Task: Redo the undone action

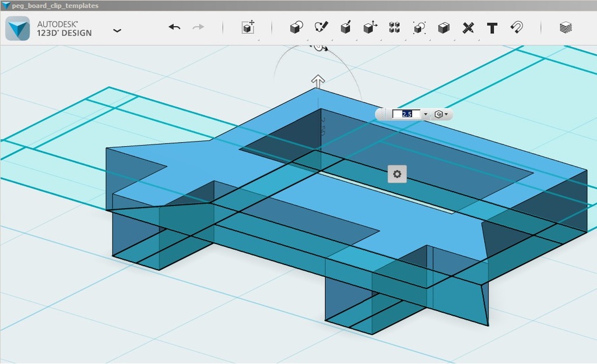Action: pyautogui.click(x=198, y=27)
